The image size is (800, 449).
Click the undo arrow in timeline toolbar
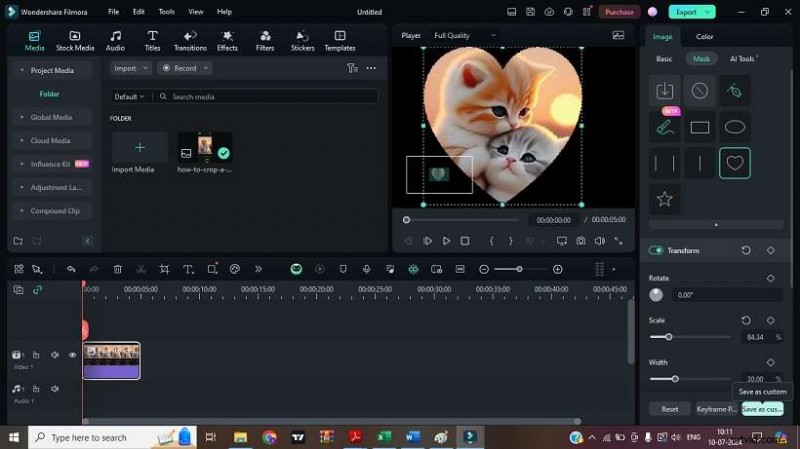click(71, 269)
